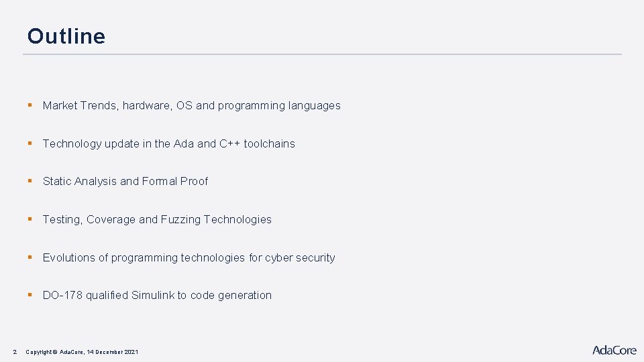
Task: Click the Testing, Coverage and Fuzzing Technologies line
Action: pos(157,219)
